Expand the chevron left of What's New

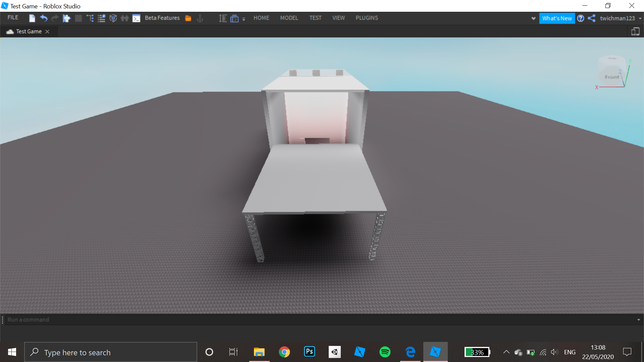coord(533,18)
